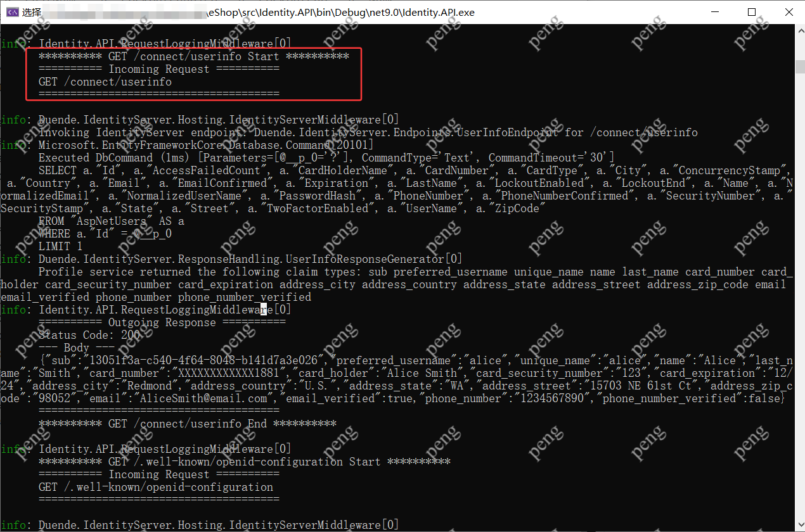Click the 'Executed DbCommand (1ms)' line

coord(326,158)
